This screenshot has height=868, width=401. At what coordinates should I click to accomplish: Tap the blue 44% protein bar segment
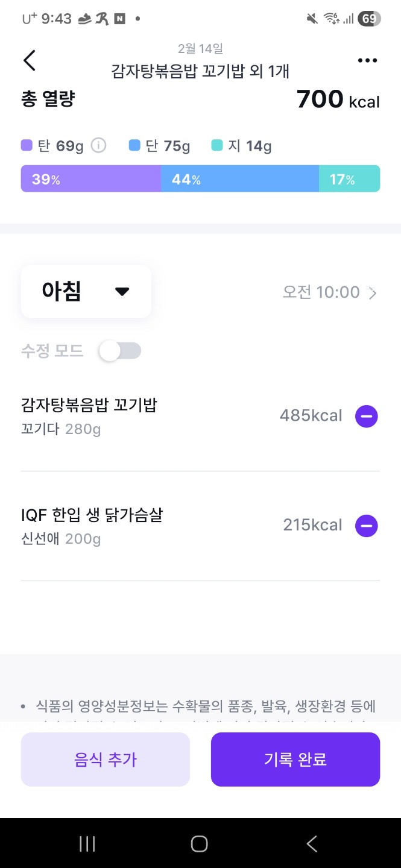(x=240, y=179)
